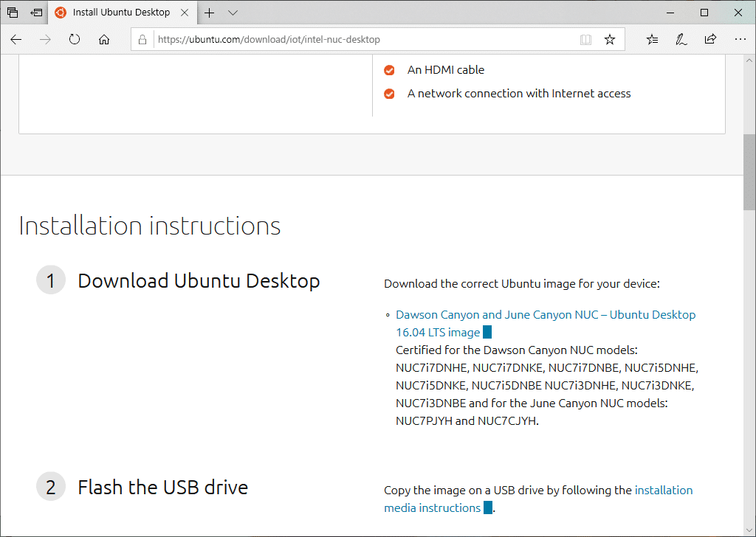756x537 pixels.
Task: Show tab previews chevron
Action: tap(233, 13)
